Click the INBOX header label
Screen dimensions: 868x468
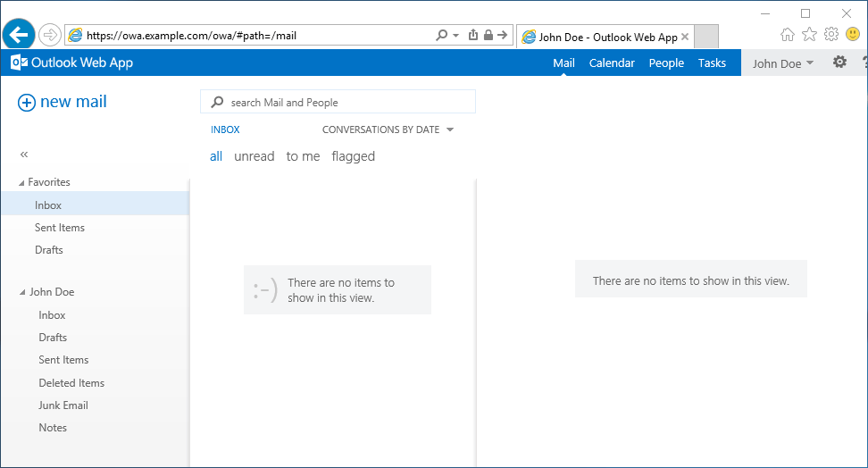(x=225, y=130)
